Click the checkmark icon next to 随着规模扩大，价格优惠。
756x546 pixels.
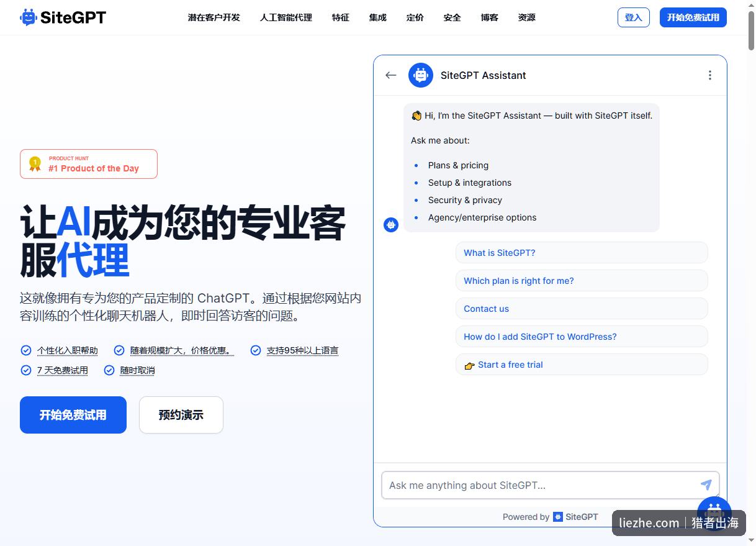119,350
